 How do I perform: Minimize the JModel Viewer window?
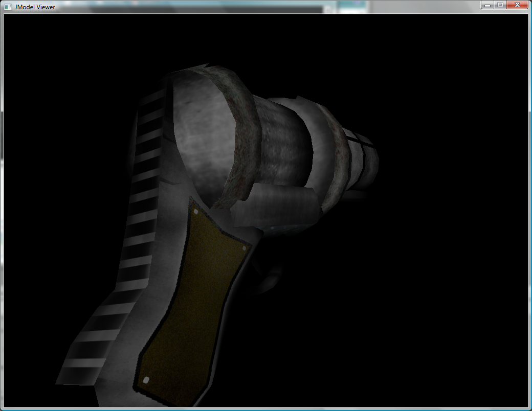point(487,5)
